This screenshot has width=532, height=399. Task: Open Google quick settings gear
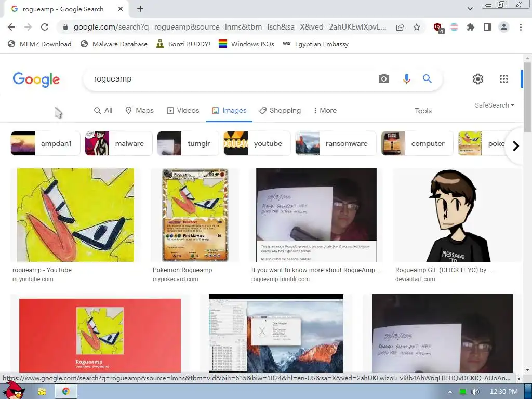click(x=478, y=79)
